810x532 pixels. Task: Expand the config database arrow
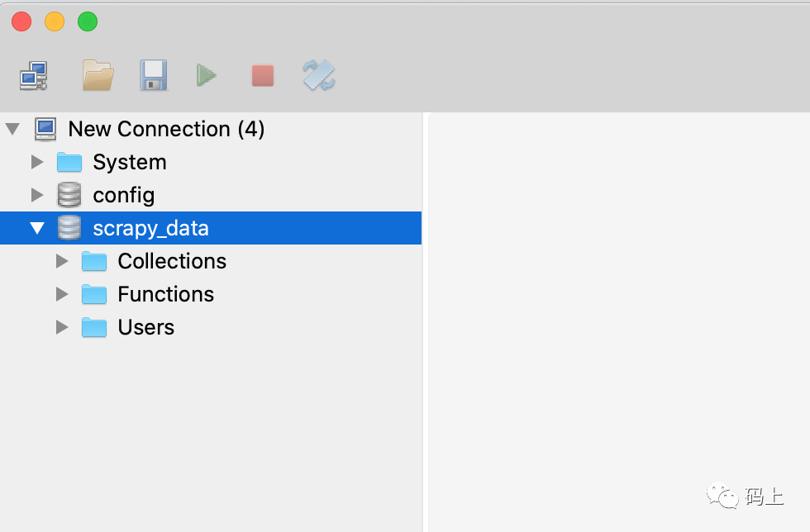pyautogui.click(x=37, y=195)
